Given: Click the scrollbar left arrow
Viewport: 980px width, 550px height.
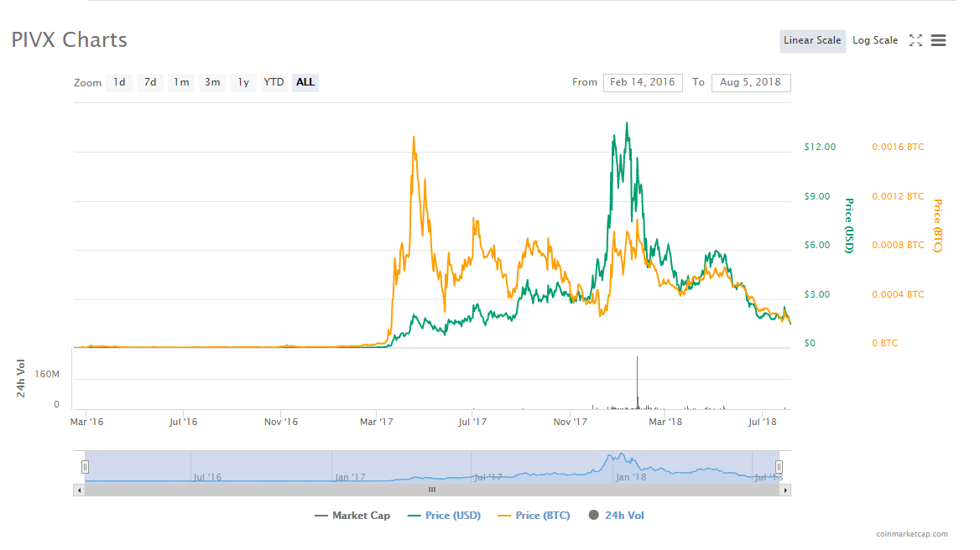Looking at the screenshot, I should click(79, 490).
